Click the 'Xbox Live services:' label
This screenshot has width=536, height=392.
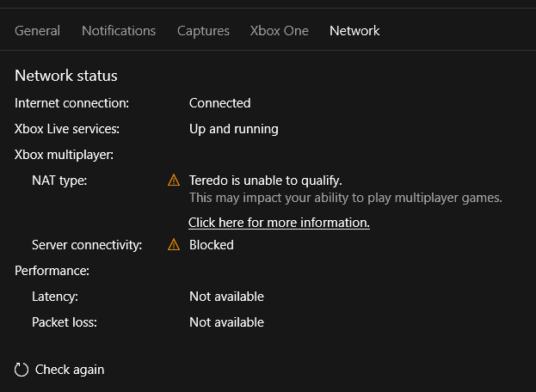click(x=67, y=129)
